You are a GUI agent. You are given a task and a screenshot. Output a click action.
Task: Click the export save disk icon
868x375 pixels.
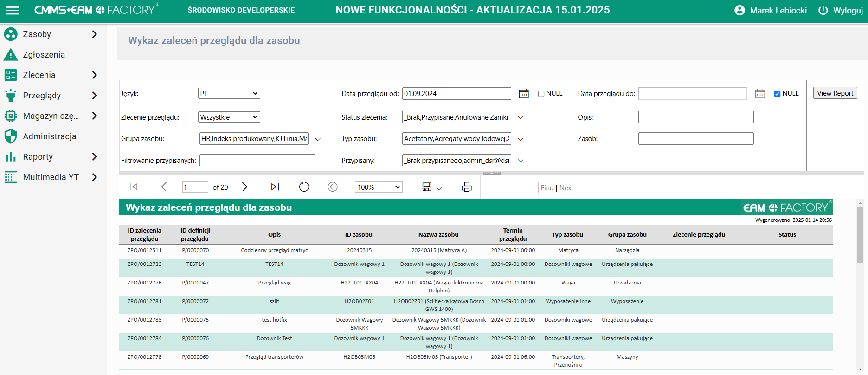tap(427, 187)
